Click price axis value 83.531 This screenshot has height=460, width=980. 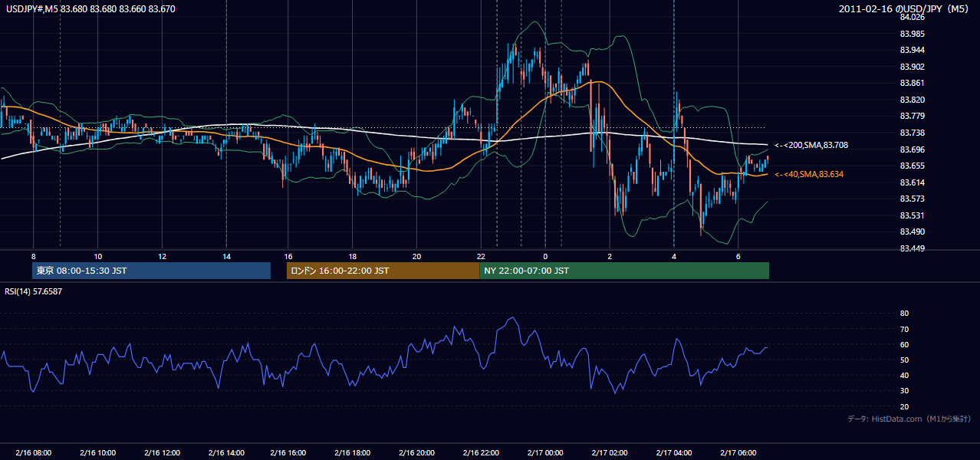click(x=912, y=215)
